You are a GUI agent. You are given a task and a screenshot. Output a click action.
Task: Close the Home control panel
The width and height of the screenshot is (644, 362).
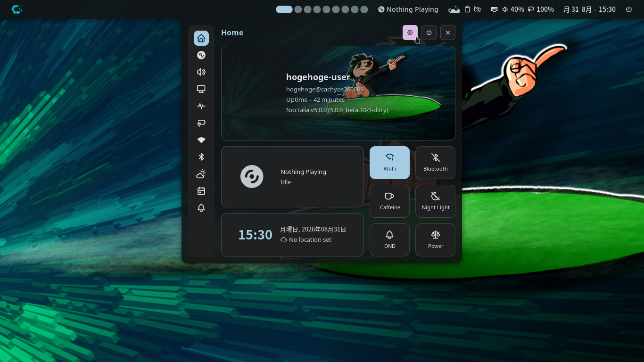click(x=448, y=33)
